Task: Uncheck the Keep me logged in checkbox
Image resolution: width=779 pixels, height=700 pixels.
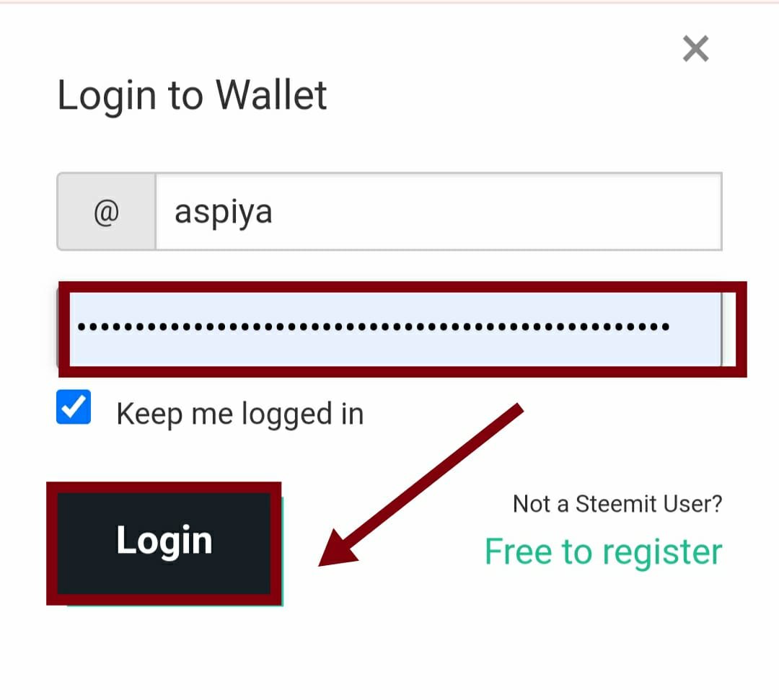Action: click(74, 407)
